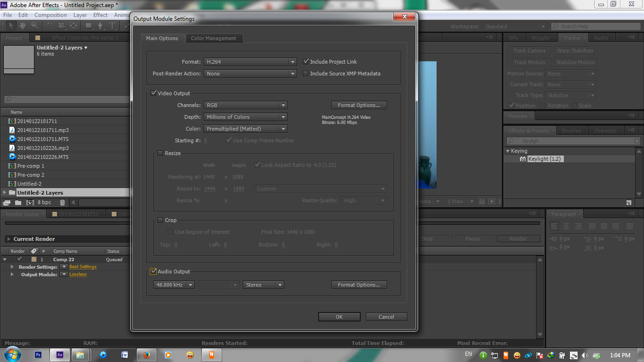644x362 pixels.
Task: Click the trash delete icon in Project panel
Action: 62,203
